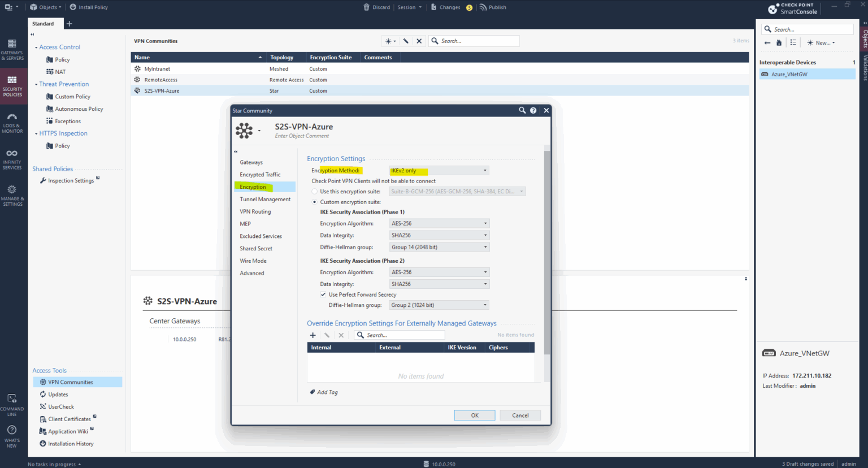868x468 pixels.
Task: Open the Objects menu
Action: (x=45, y=7)
